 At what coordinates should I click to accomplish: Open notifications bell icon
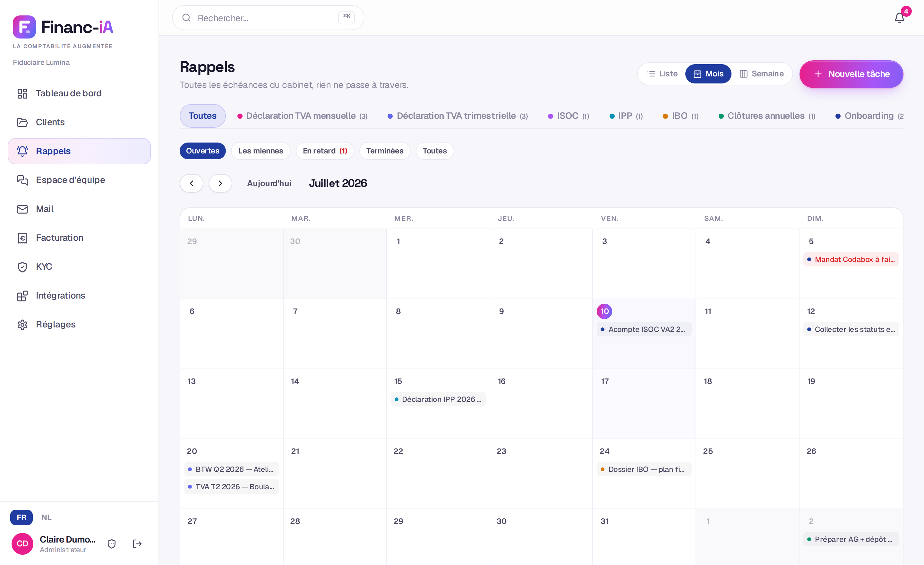[x=899, y=18]
